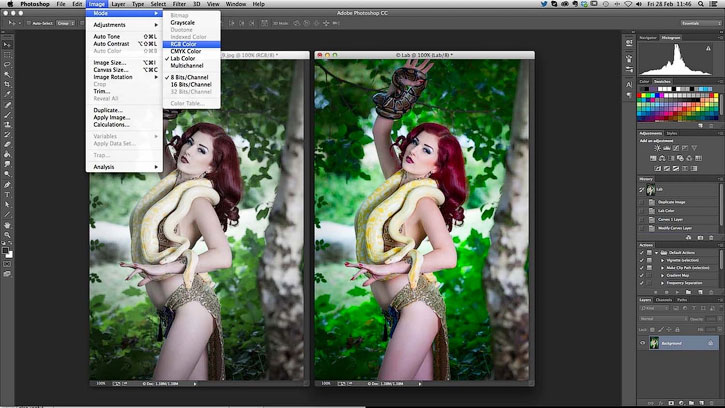Switch to the Color tab
Screen dimensions: 725x408
pyautogui.click(x=644, y=81)
